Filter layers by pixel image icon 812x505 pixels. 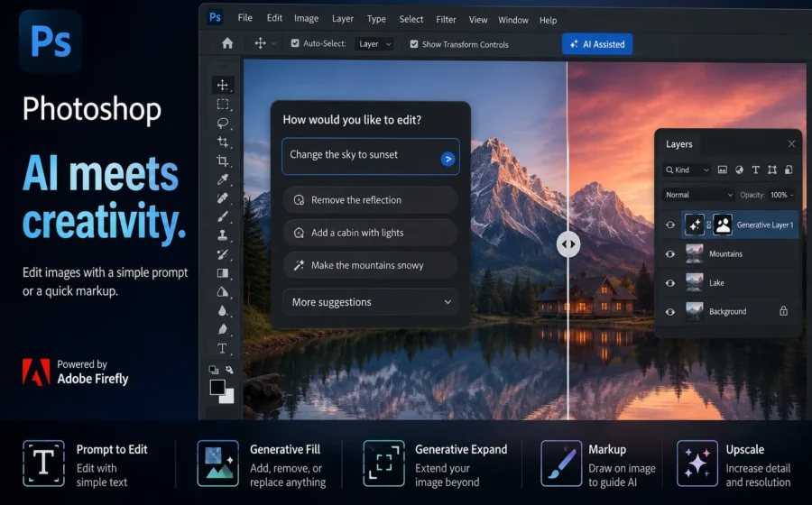(x=723, y=170)
